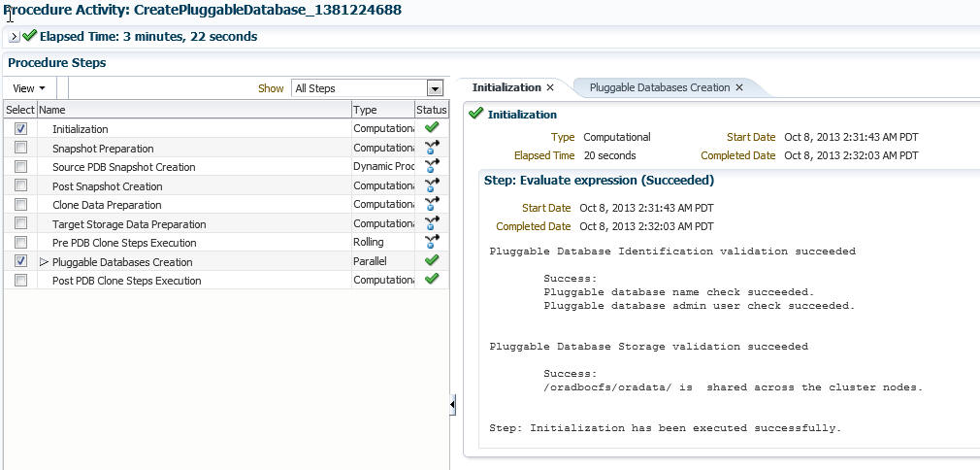980x470 pixels.
Task: Click the /oradbocfs/oradata/ shared storage line
Action: [734, 387]
